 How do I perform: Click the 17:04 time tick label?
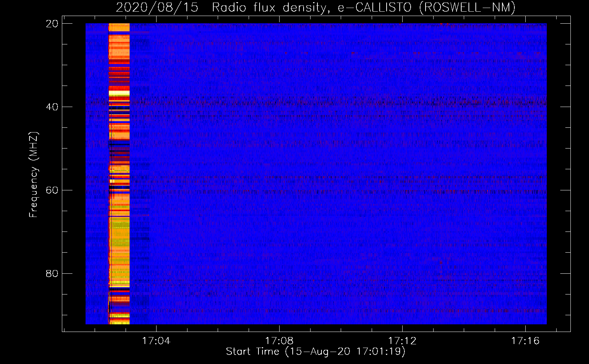[156, 341]
